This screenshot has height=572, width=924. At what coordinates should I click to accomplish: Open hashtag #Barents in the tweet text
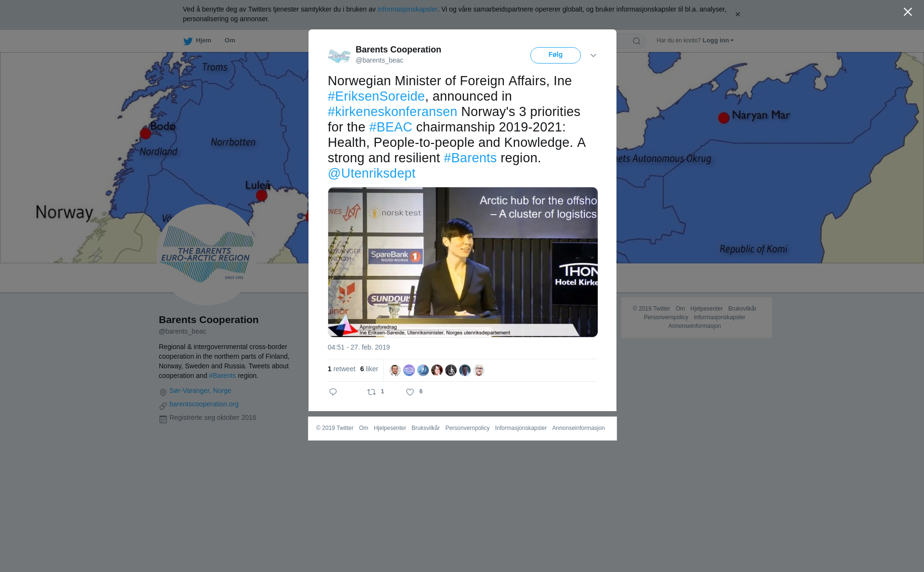pos(470,158)
